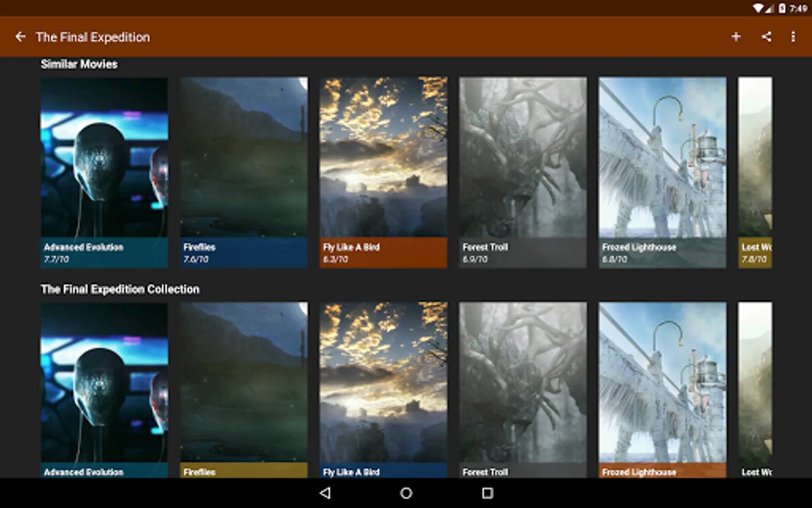Tap the Wi-Fi status icon
This screenshot has height=508, width=812.
[x=758, y=8]
